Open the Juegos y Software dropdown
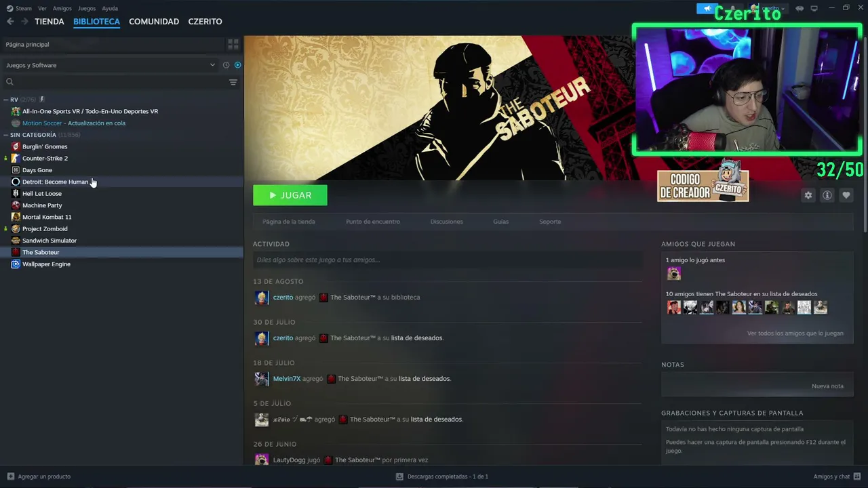 pos(111,65)
